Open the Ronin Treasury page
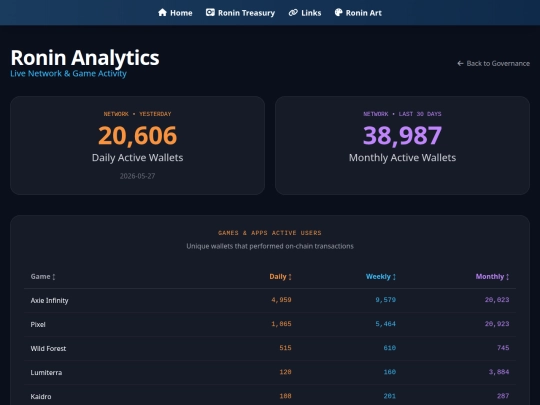Image resolution: width=540 pixels, height=405 pixels. (x=240, y=13)
